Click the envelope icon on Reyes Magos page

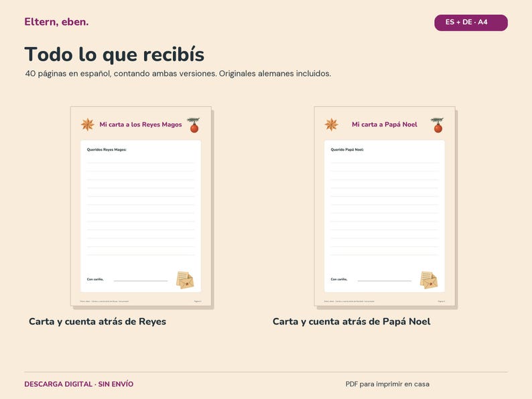click(185, 280)
